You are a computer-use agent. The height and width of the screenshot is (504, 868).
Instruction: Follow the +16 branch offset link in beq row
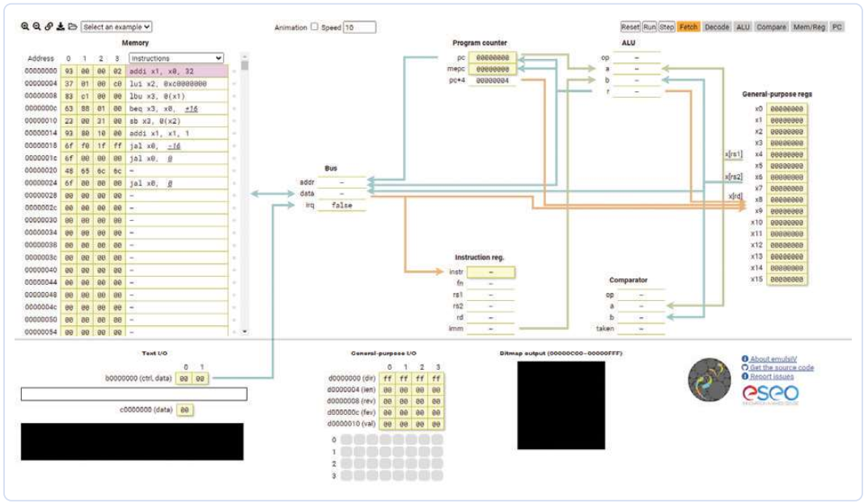point(192,108)
